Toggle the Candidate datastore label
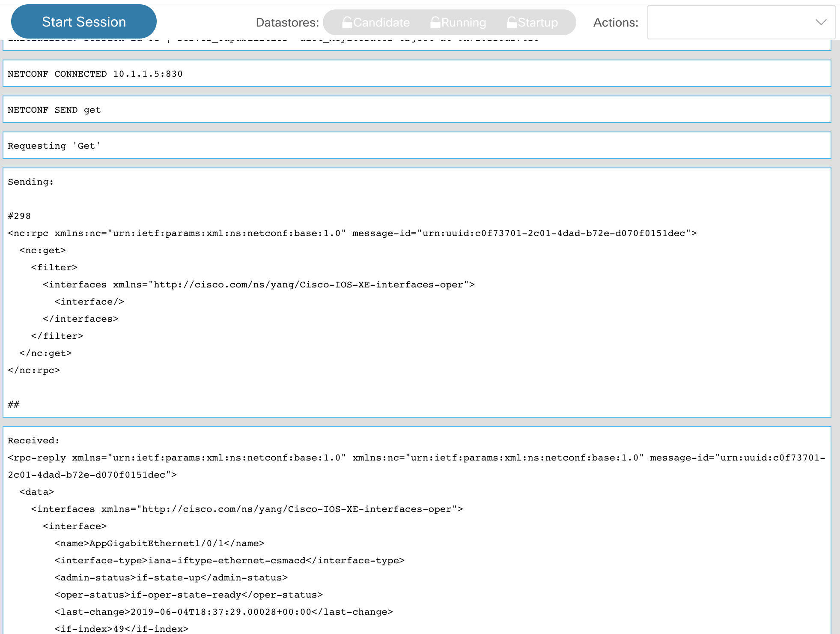Screen dimensions: 840x634 click(381, 22)
